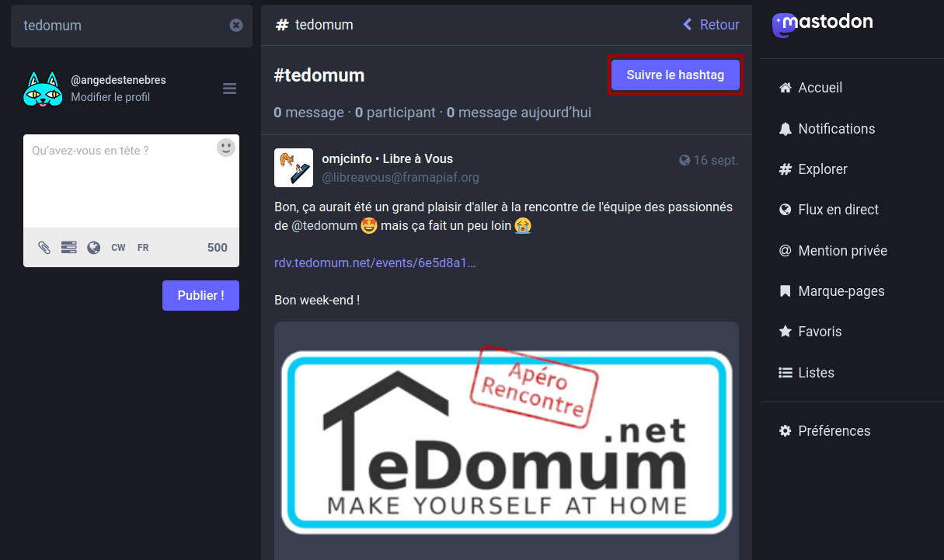Toggle the CW content warning
The width and height of the screenshot is (944, 560).
pyautogui.click(x=118, y=248)
